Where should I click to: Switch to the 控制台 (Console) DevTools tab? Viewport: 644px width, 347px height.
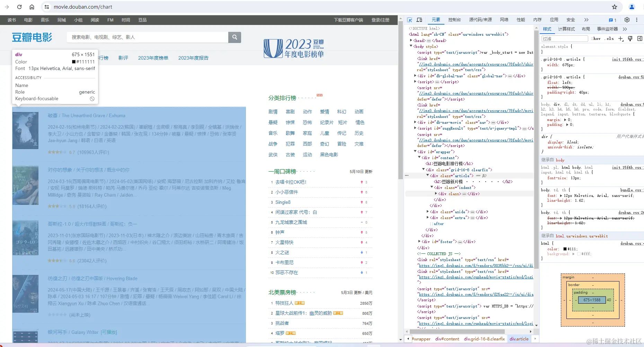(455, 20)
